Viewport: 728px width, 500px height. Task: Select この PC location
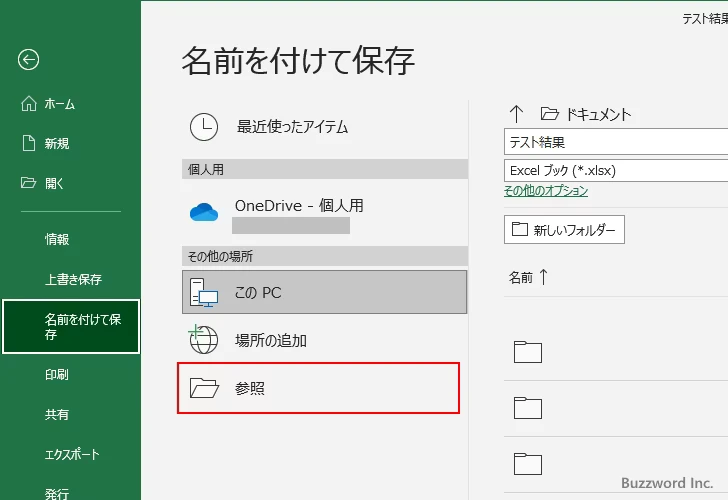[325, 292]
